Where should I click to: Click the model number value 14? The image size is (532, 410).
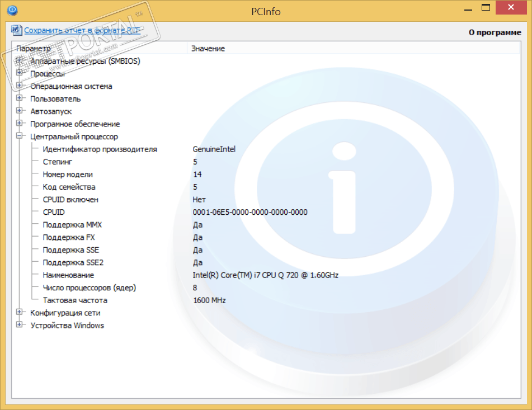tap(197, 175)
